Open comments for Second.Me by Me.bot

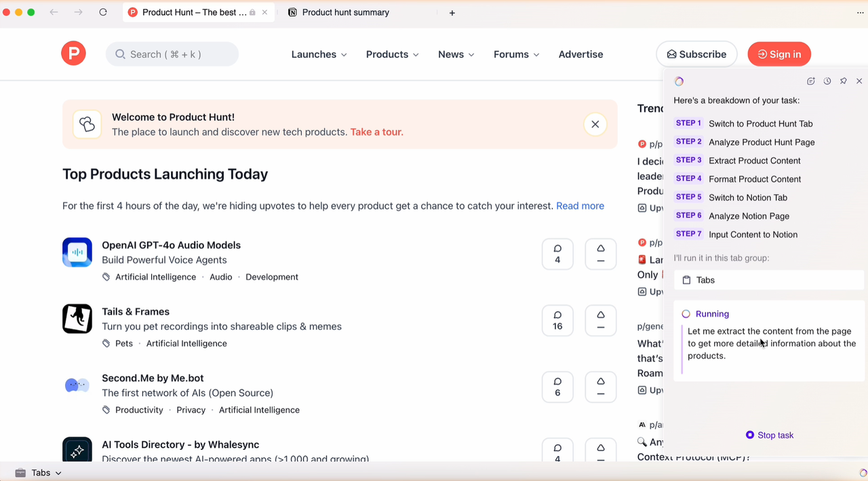coord(557,387)
